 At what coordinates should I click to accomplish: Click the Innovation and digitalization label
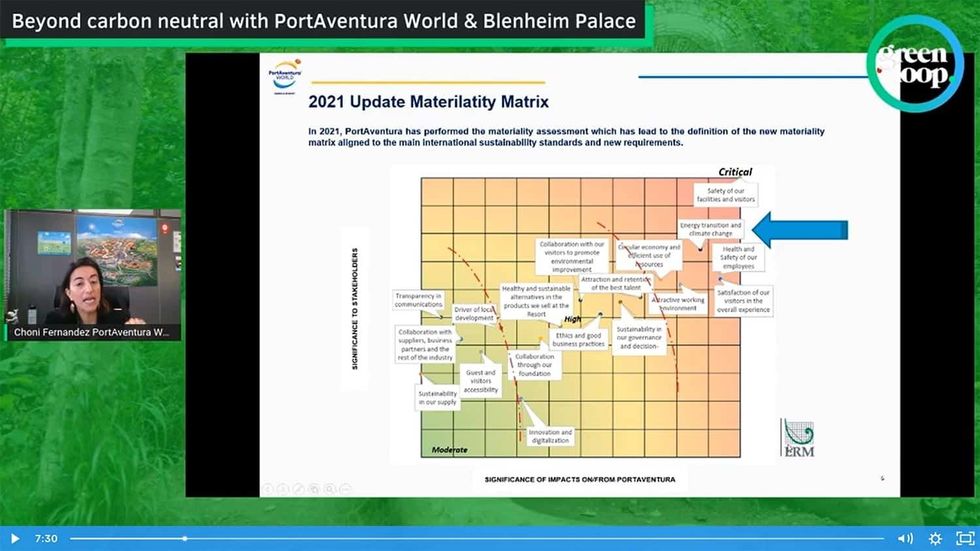tap(550, 436)
